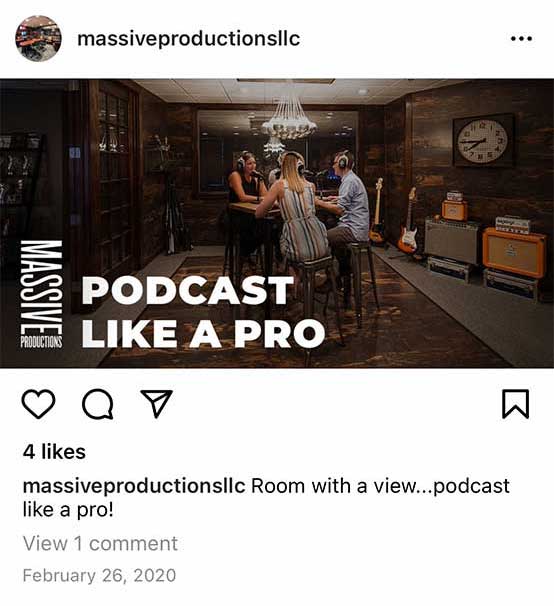Open massiveproductionsllc username in header
The image size is (554, 606).
tap(189, 39)
